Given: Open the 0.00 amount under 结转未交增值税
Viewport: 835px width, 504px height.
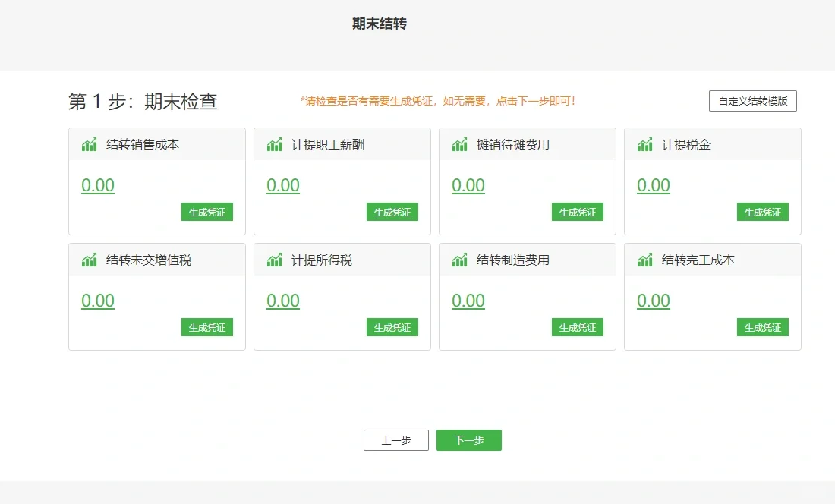Looking at the screenshot, I should 97,300.
